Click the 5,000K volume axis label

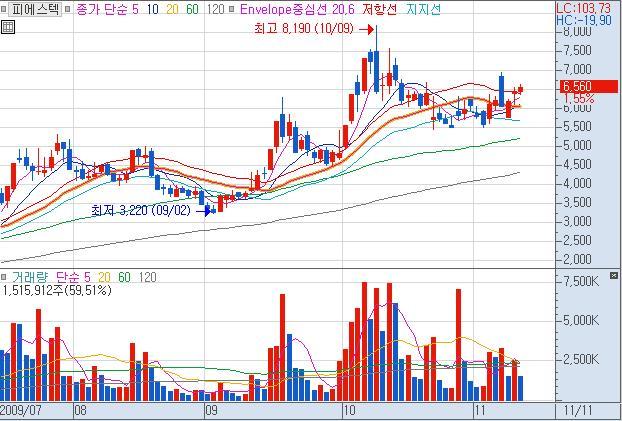click(x=581, y=320)
